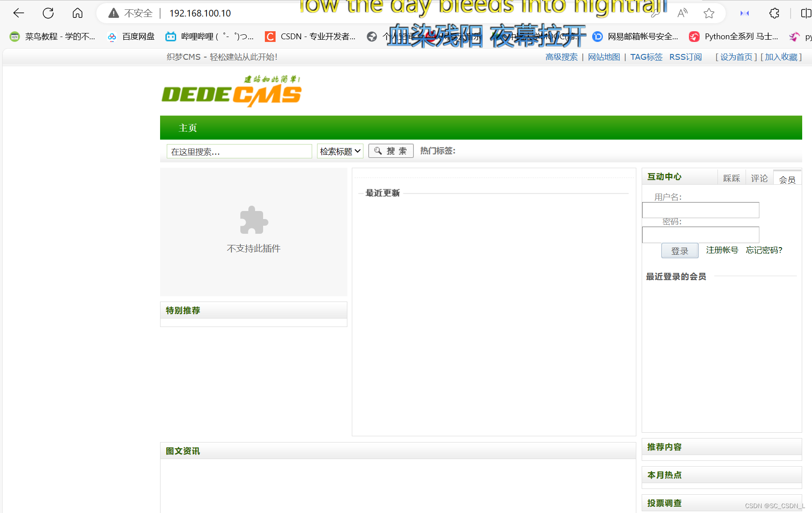Click the 密码 input field
The height and width of the screenshot is (513, 812).
point(701,235)
